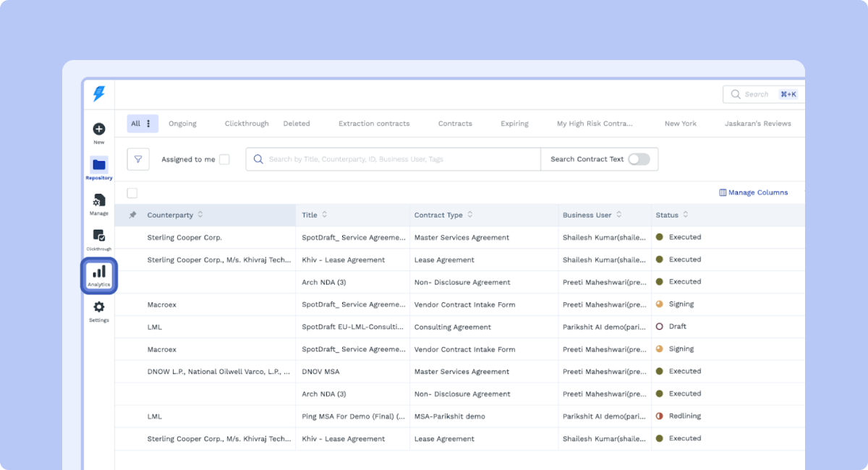Switch to My High Risk Contra... tab
868x470 pixels.
click(x=595, y=124)
